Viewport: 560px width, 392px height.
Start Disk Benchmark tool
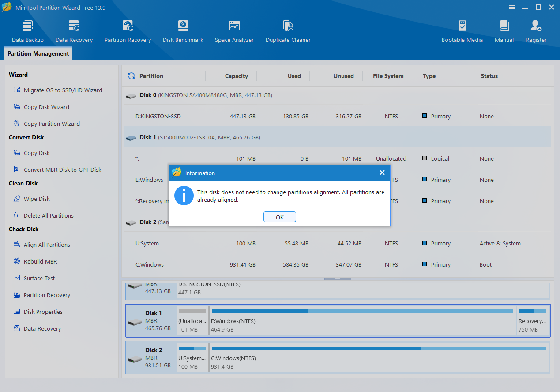pos(183,32)
